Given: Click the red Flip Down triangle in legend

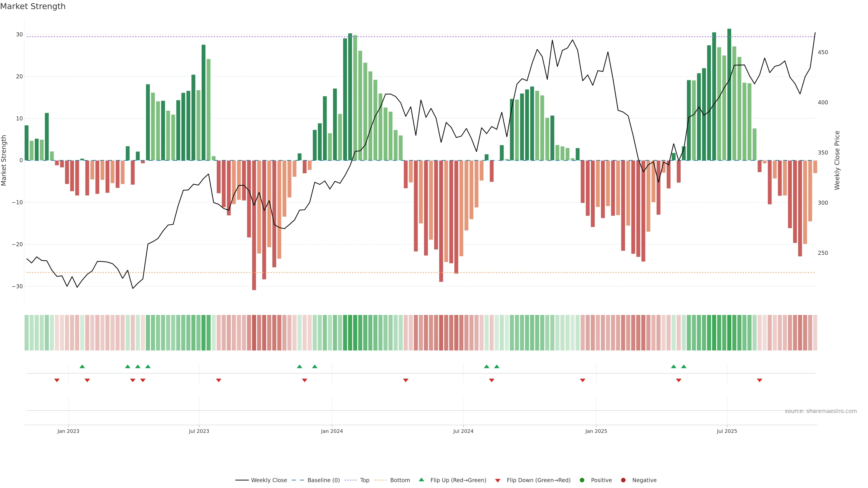Looking at the screenshot, I should pyautogui.click(x=498, y=481).
